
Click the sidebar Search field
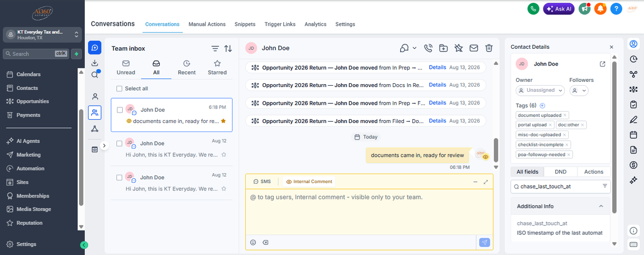tap(36, 54)
